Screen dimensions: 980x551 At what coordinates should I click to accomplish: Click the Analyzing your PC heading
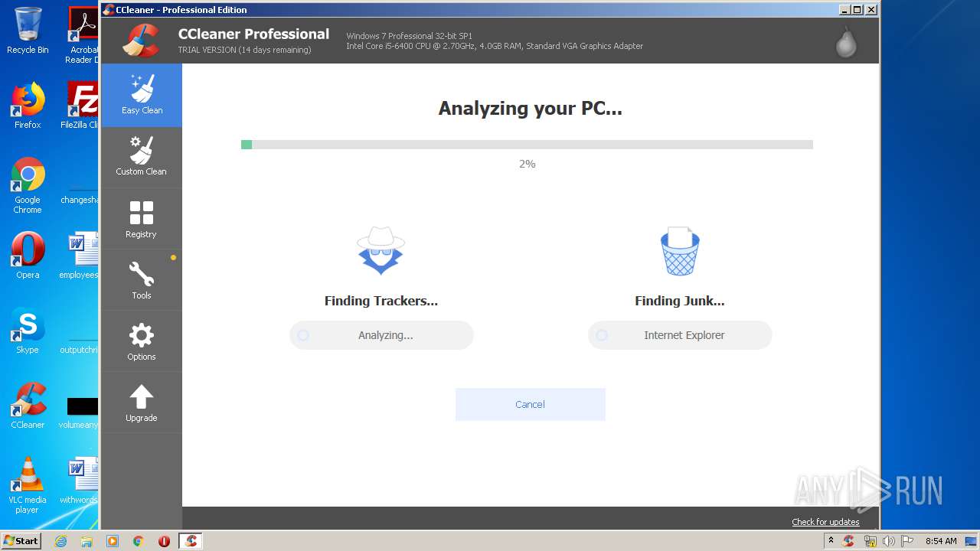point(530,109)
